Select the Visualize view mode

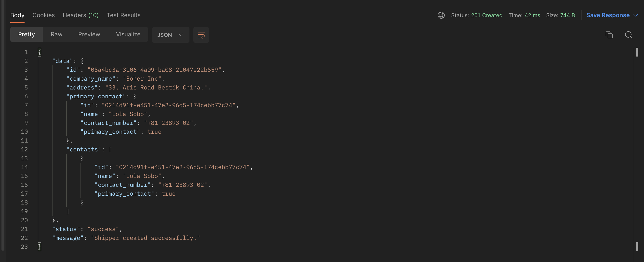coord(128,34)
